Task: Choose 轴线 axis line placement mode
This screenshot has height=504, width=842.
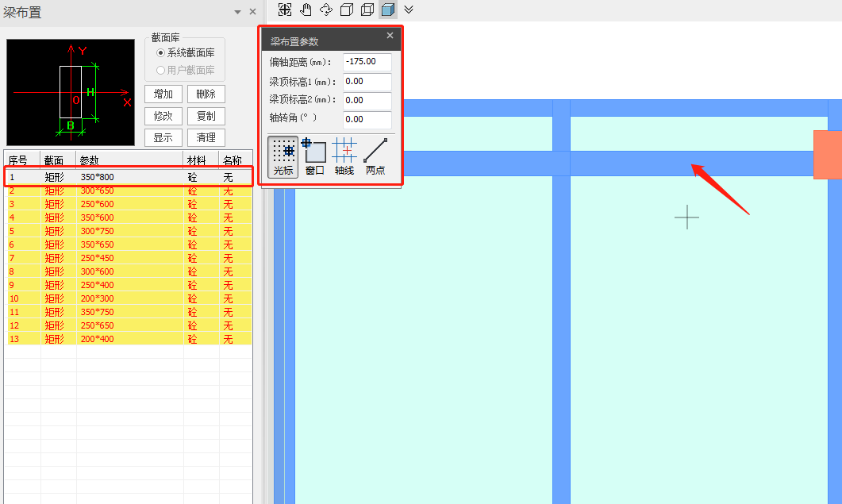Action: [344, 156]
